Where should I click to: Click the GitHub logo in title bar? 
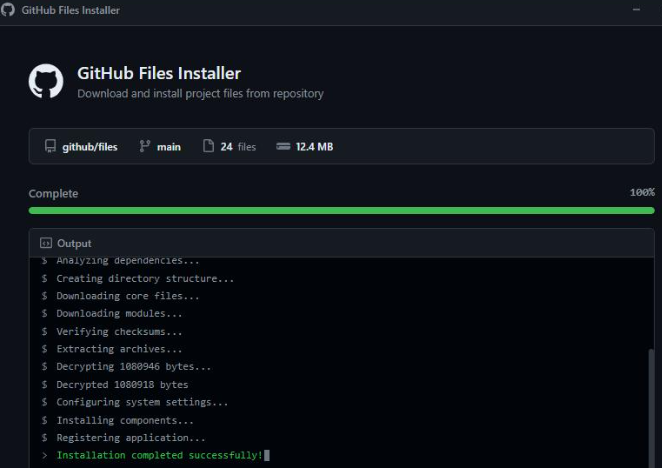(x=8, y=10)
